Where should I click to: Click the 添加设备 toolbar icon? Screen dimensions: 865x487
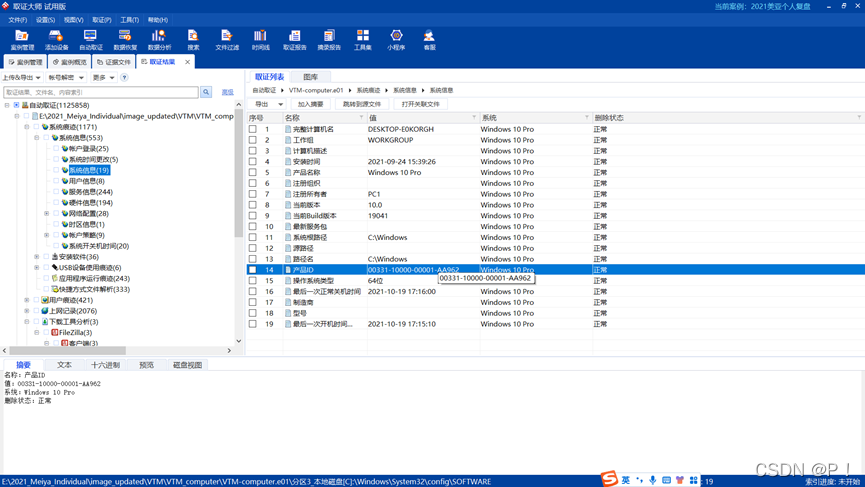point(56,40)
